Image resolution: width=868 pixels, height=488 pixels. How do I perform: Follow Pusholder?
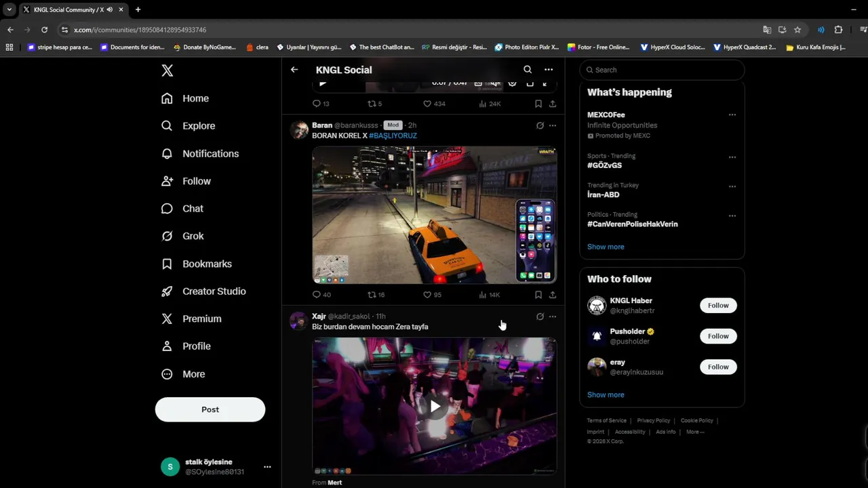pos(718,336)
